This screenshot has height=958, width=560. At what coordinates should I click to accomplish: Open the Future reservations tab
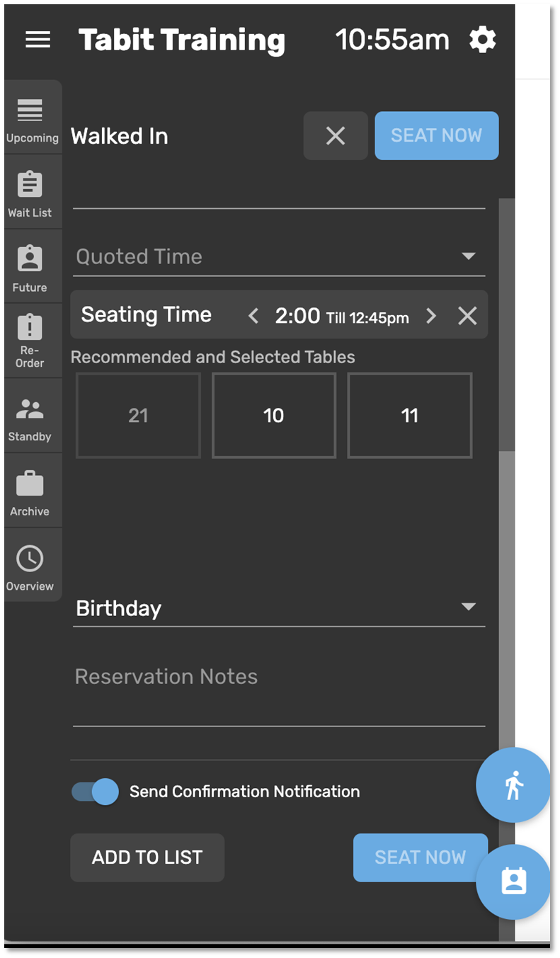[30, 269]
